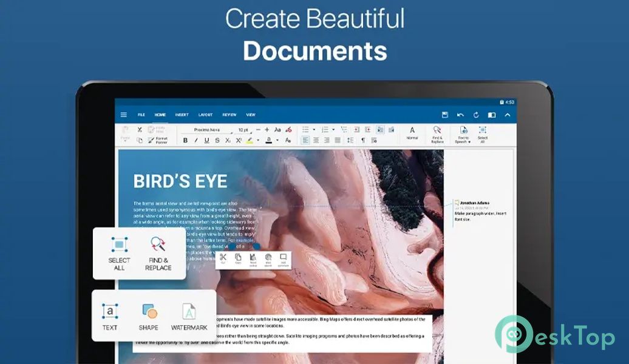Open the hamburger navigation menu
Viewport: 629px width, 364px height.
click(x=124, y=115)
